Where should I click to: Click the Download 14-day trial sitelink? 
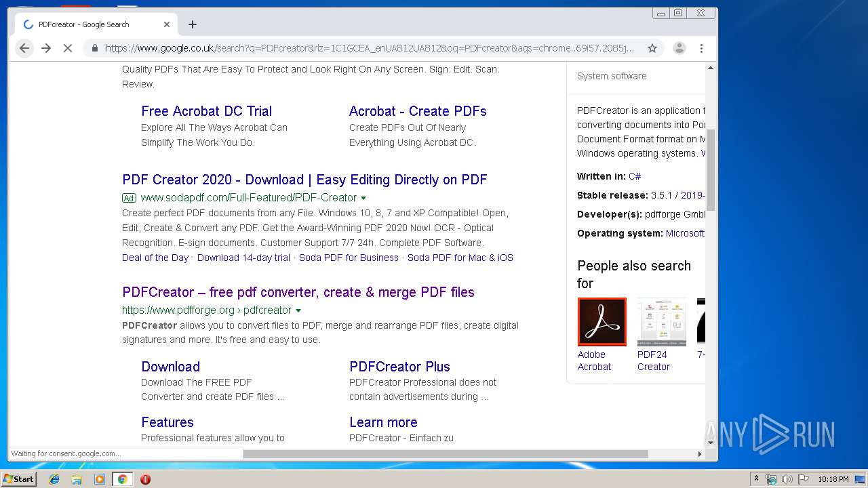[243, 258]
